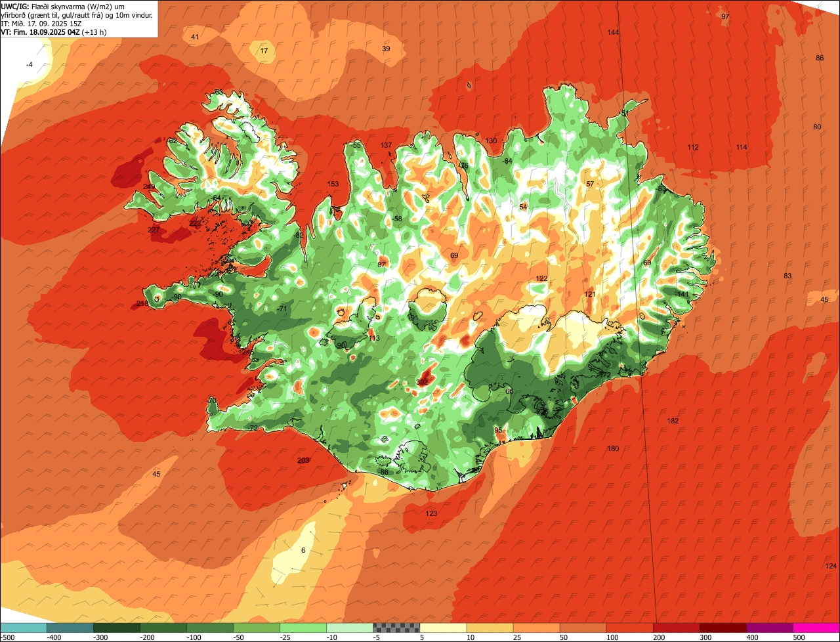Click the 95 value near the south coast
Screen dimensions: 840x642
click(498, 430)
